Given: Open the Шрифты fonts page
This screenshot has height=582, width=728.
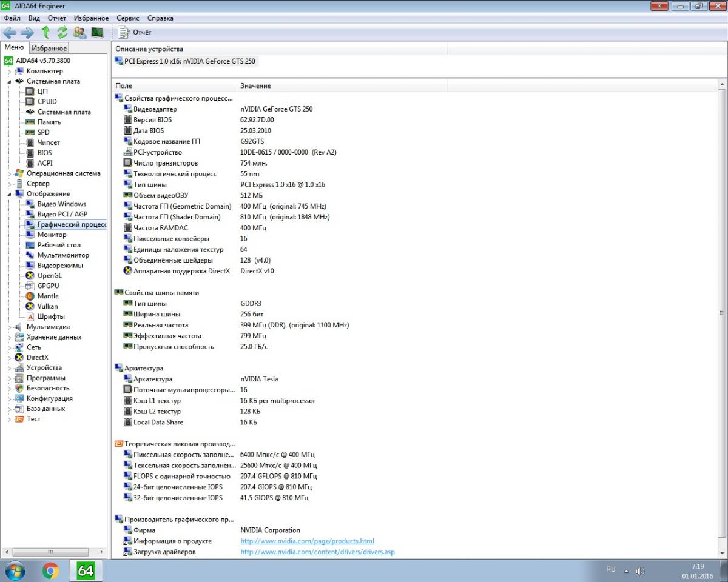Looking at the screenshot, I should coord(51,316).
